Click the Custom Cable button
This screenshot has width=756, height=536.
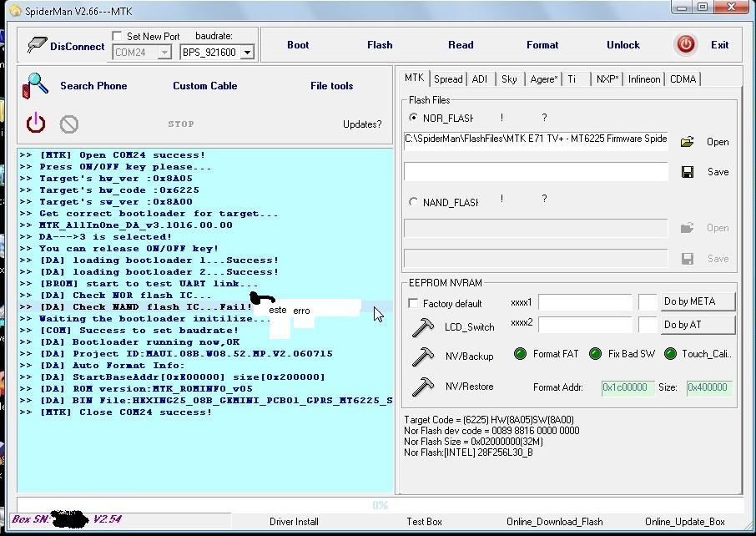[x=205, y=86]
